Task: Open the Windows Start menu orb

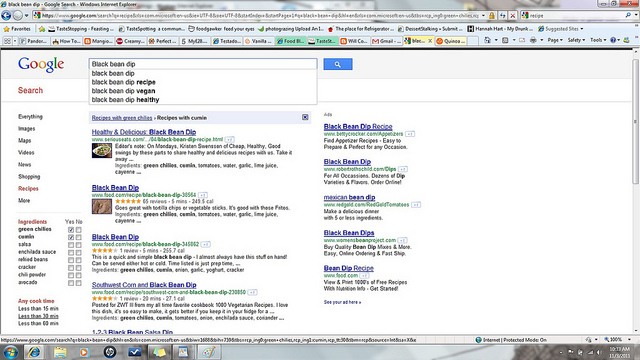Action: pos(11,352)
